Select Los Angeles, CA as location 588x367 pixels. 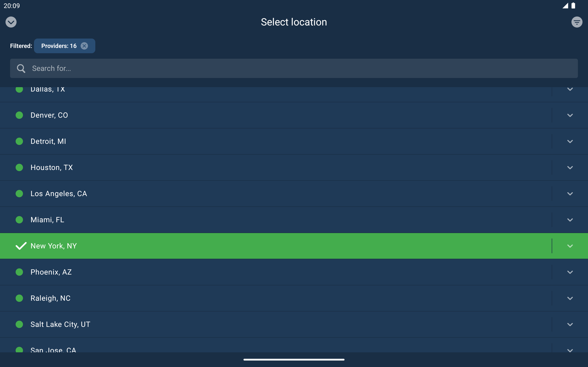tap(59, 193)
